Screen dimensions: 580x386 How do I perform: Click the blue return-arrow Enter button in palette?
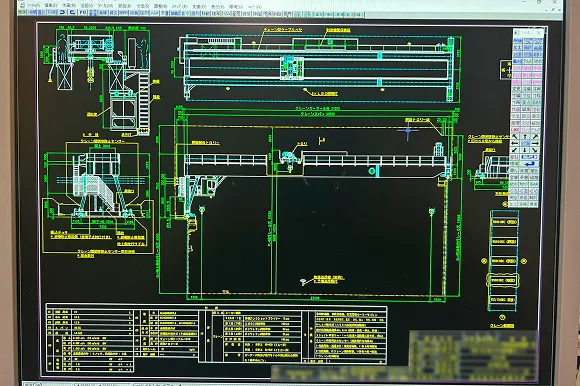529,163
